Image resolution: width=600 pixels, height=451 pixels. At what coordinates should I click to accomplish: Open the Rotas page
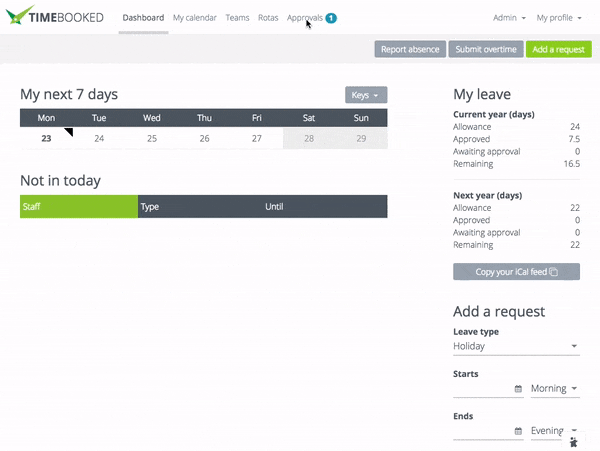tap(268, 18)
